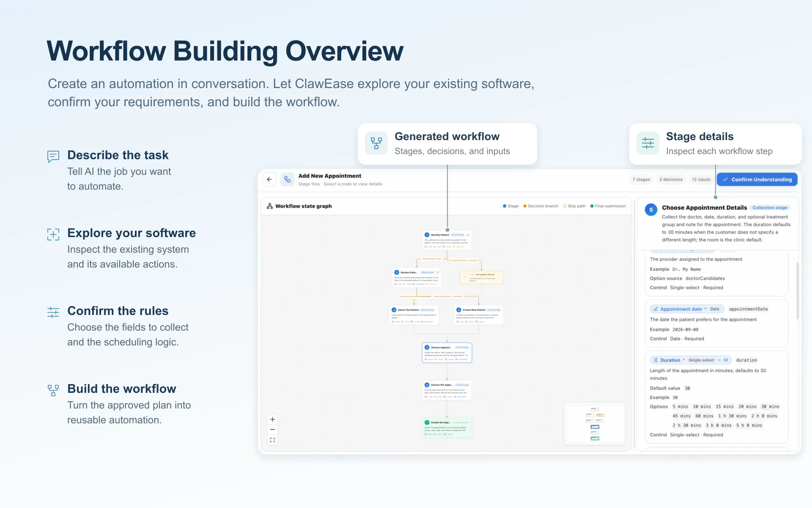
Task: Click the Final submission legend item
Action: pos(608,206)
